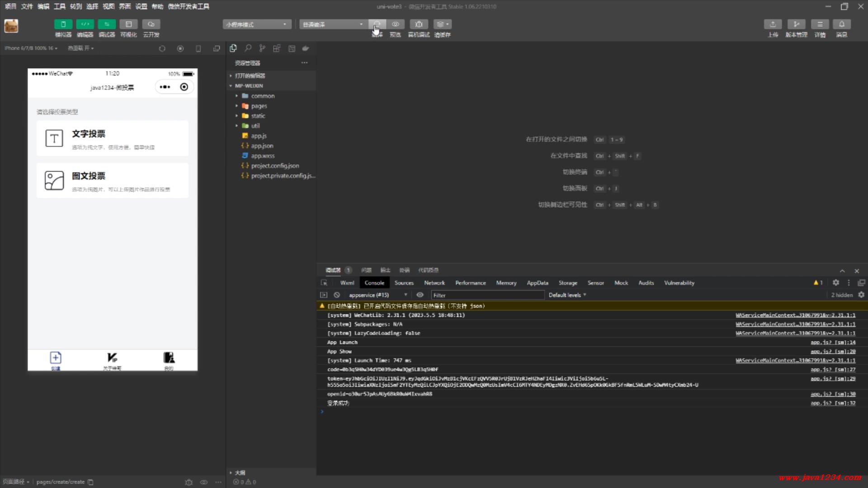Open the 工具 menu

[x=60, y=6]
